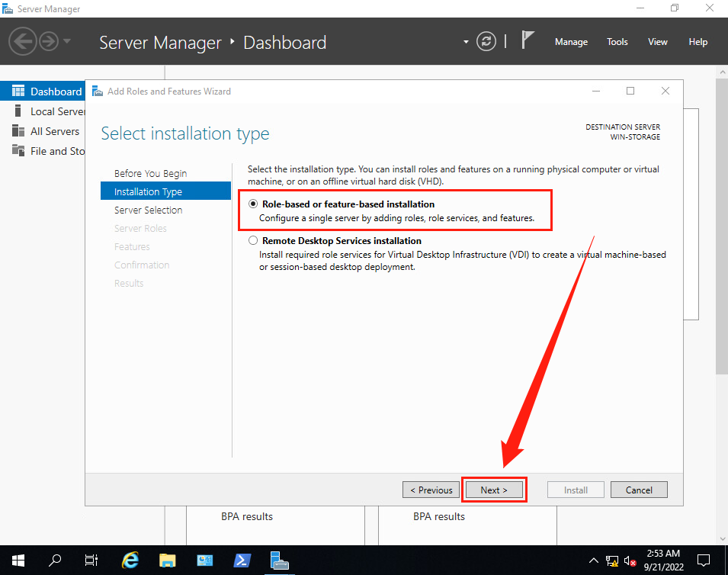This screenshot has height=575, width=728.
Task: Open File Explorer from taskbar
Action: tap(168, 561)
